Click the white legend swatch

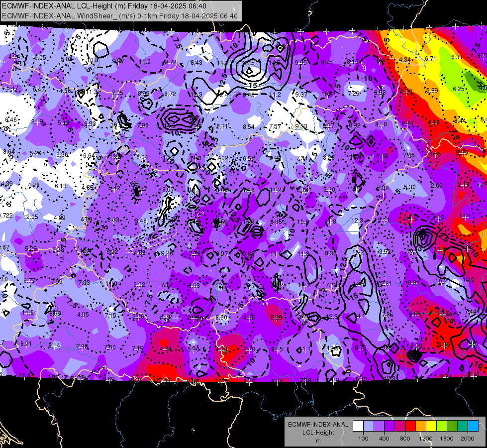(x=358, y=426)
